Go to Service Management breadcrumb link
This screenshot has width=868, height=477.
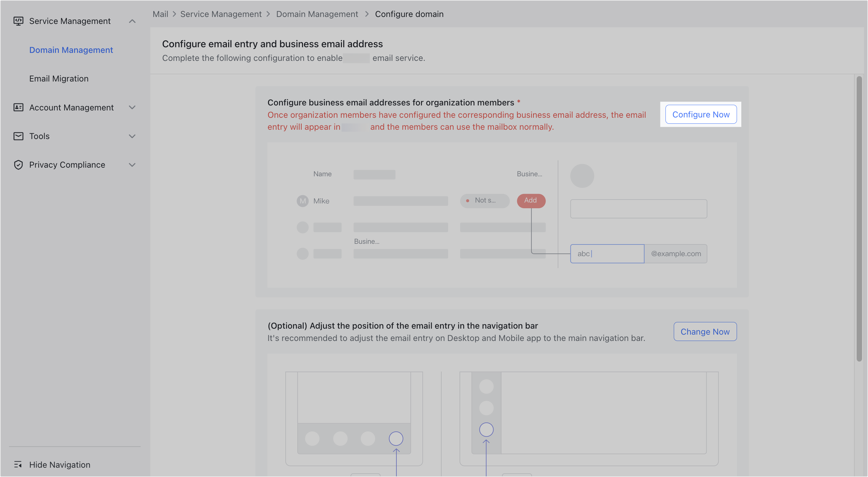click(x=221, y=14)
